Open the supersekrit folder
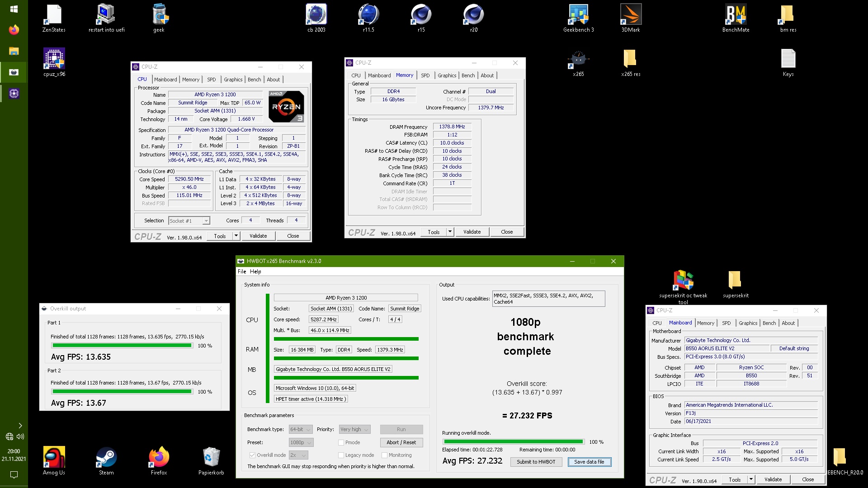The image size is (868, 488). point(736,285)
